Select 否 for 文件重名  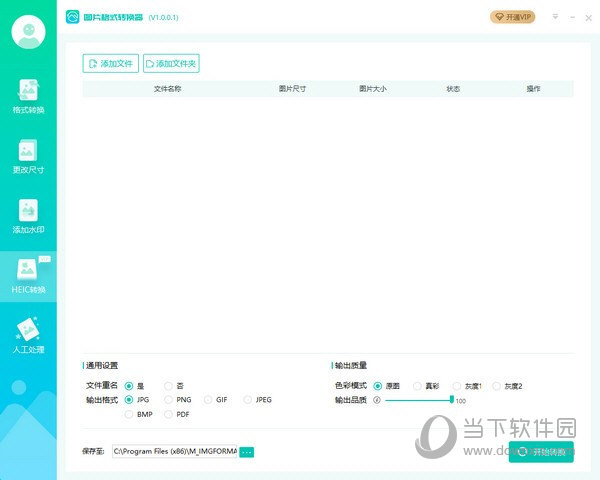(x=174, y=386)
